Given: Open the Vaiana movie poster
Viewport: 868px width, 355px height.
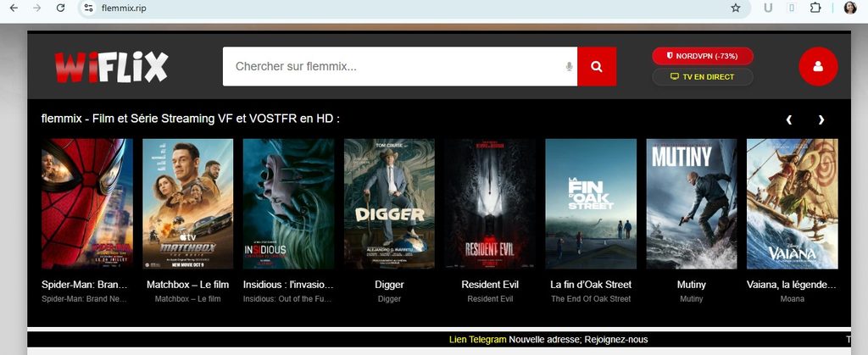Looking at the screenshot, I should pyautogui.click(x=793, y=203).
